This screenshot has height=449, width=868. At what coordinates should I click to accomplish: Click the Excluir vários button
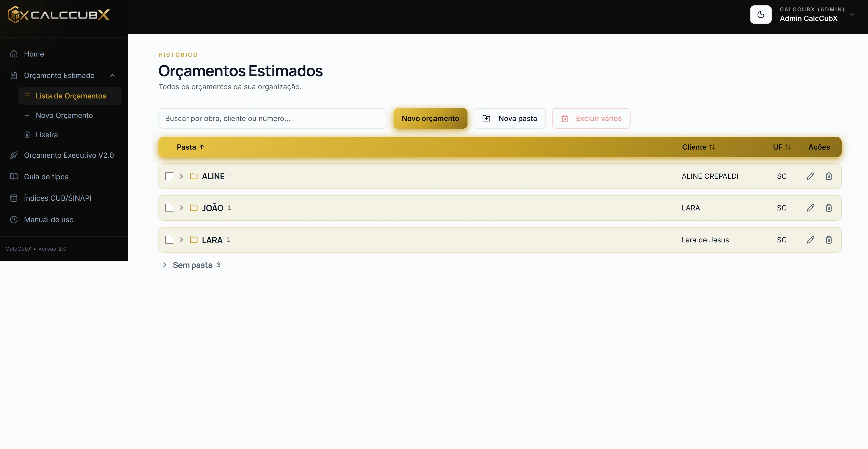[591, 118]
